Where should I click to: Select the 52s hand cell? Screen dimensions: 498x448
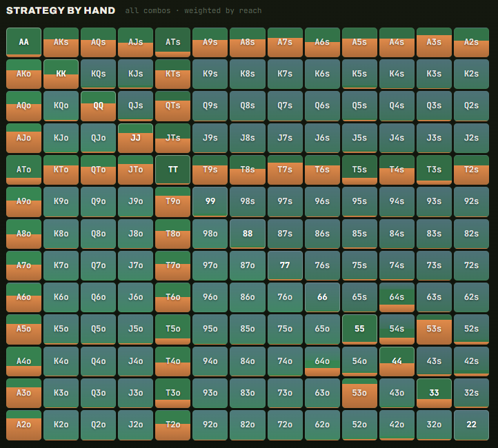[x=471, y=329]
